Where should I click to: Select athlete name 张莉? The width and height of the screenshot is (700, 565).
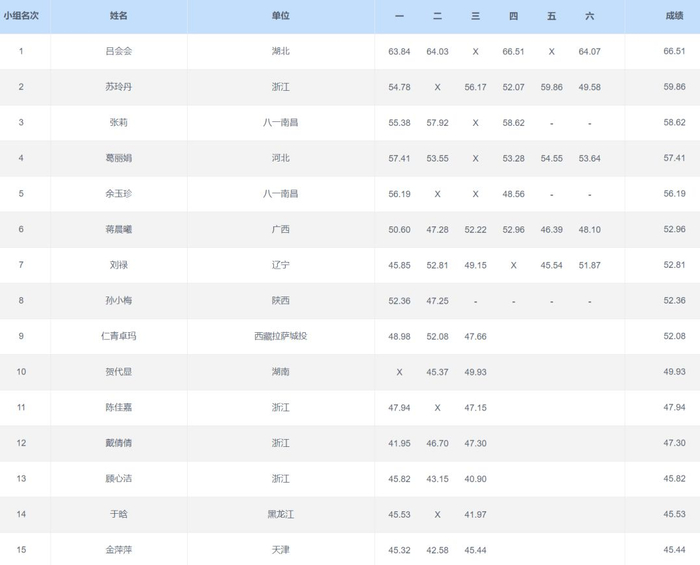119,122
